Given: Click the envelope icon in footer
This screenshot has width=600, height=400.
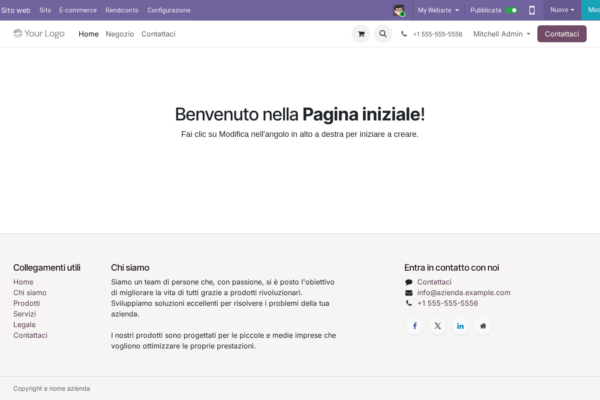Looking at the screenshot, I should point(409,293).
